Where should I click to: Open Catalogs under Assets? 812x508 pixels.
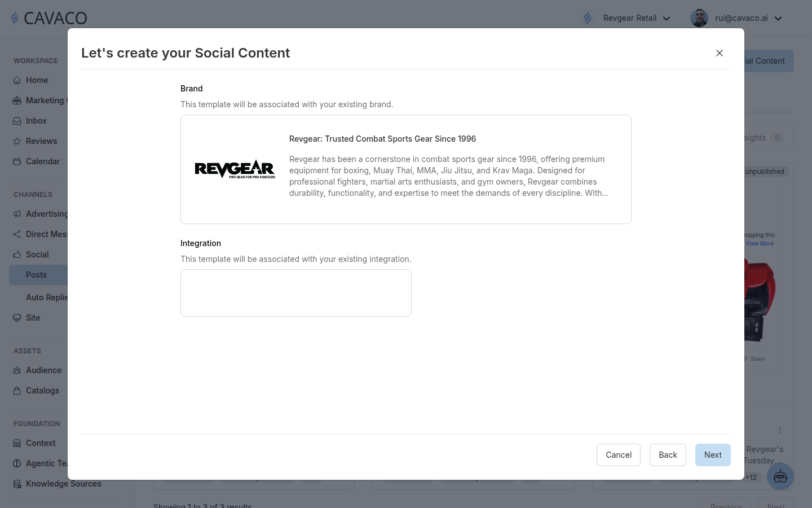[x=42, y=391]
